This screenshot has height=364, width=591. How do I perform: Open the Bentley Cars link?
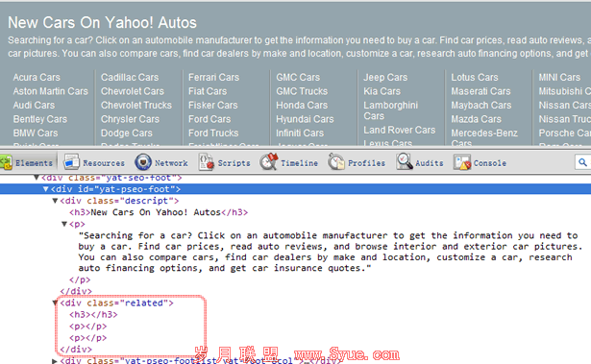pyautogui.click(x=40, y=119)
